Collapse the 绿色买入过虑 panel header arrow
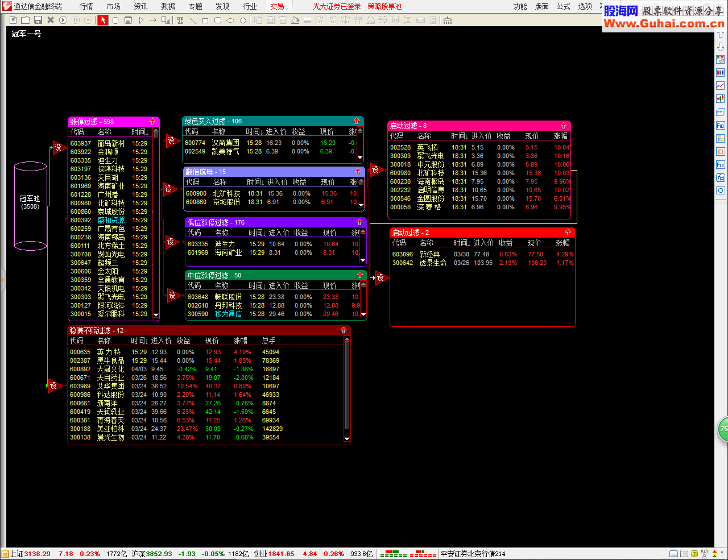This screenshot has width=728, height=560. (357, 121)
